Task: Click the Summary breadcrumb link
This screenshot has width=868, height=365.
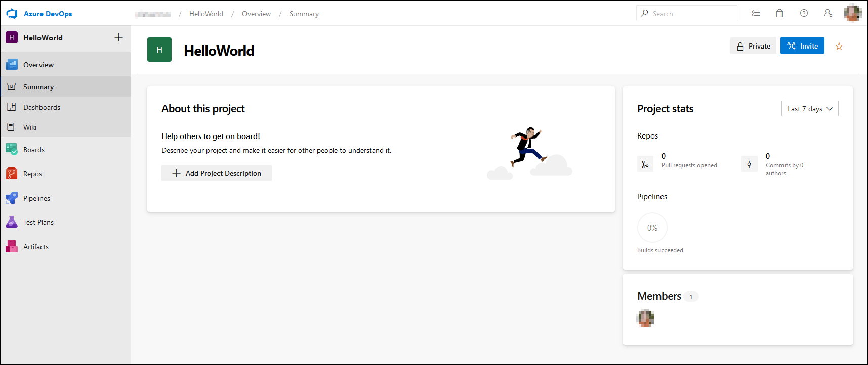Action: [x=304, y=14]
